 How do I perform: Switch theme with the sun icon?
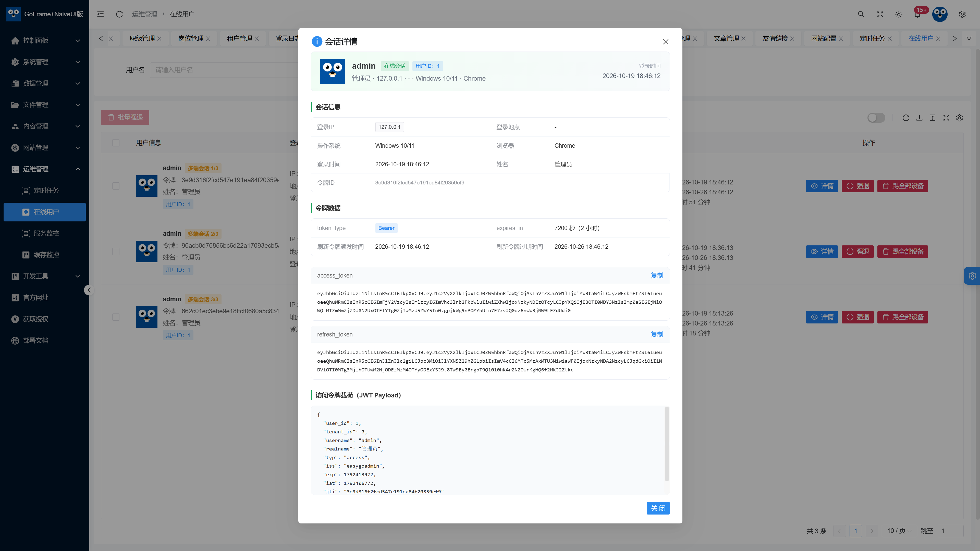899,14
